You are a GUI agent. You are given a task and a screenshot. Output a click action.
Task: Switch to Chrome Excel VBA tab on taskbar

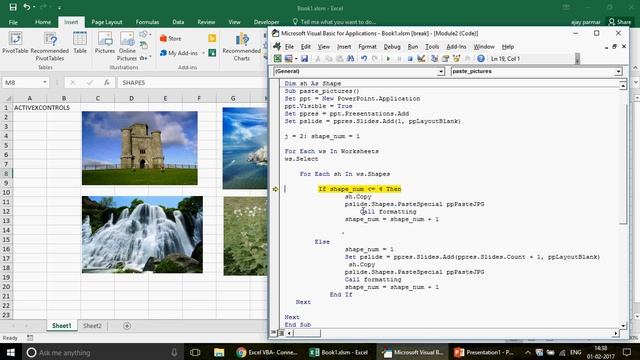tap(267, 352)
